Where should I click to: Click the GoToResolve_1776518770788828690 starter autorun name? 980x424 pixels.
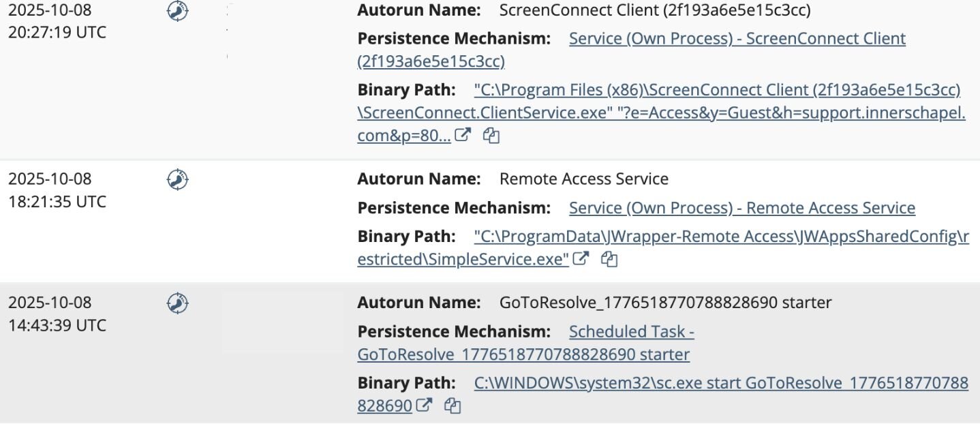(x=665, y=303)
